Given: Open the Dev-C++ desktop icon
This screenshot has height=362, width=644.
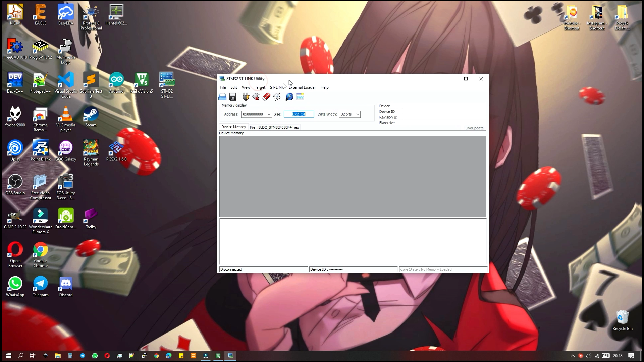Looking at the screenshot, I should [x=15, y=83].
